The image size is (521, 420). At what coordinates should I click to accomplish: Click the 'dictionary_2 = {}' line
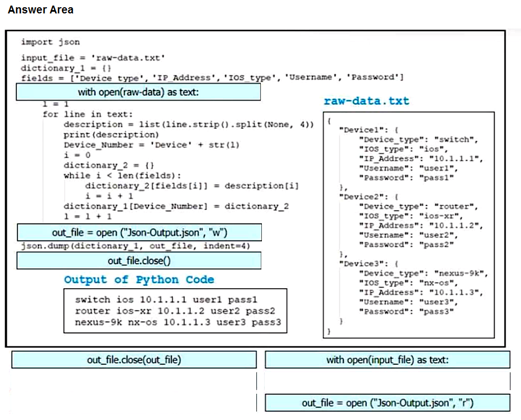[x=109, y=165]
